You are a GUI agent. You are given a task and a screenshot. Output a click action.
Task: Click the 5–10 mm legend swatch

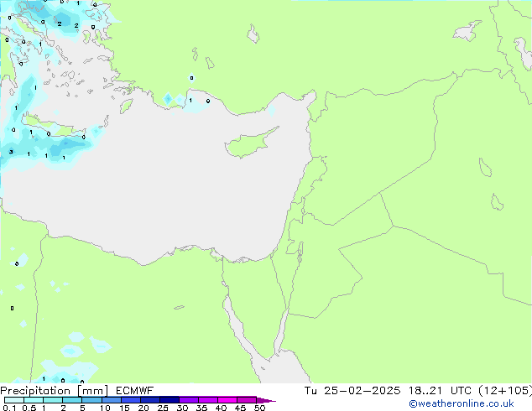tap(91, 400)
